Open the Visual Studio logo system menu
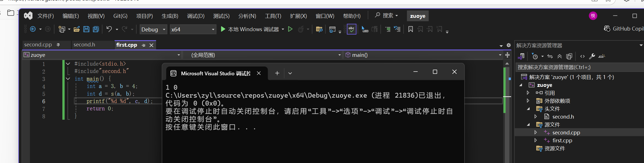 click(x=28, y=16)
